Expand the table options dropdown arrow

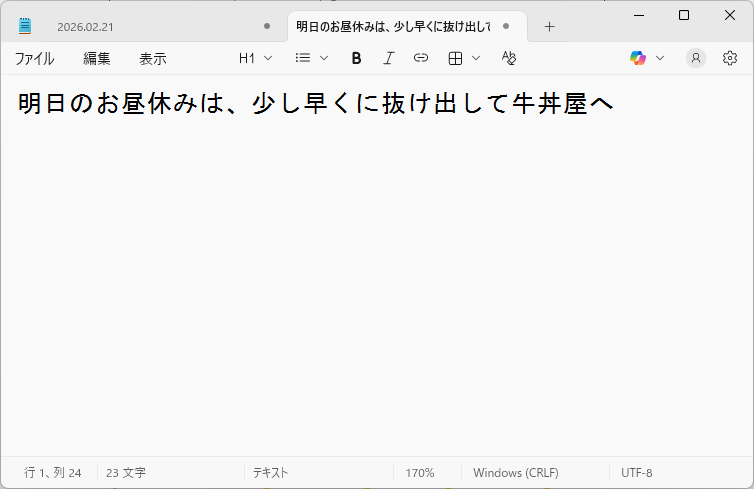[x=476, y=58]
